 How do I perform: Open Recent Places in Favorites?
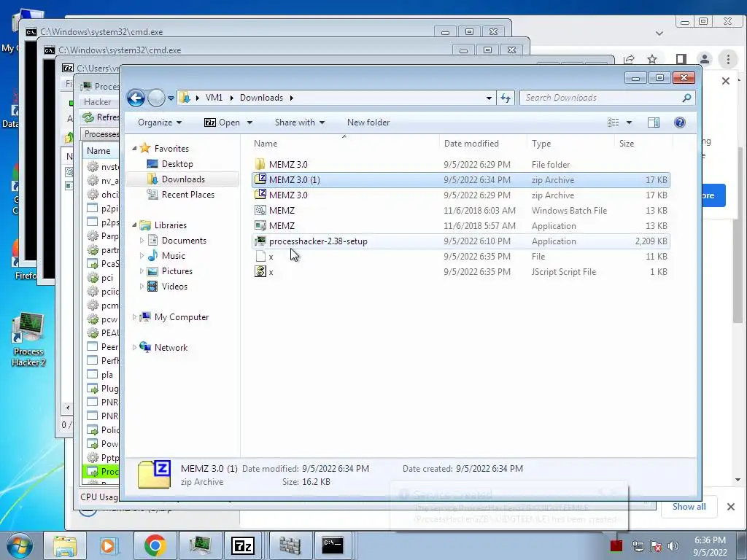[x=187, y=194]
